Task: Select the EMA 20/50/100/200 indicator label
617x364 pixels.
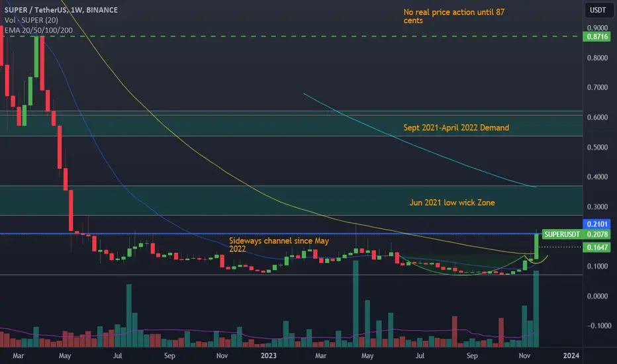Action: click(x=38, y=30)
